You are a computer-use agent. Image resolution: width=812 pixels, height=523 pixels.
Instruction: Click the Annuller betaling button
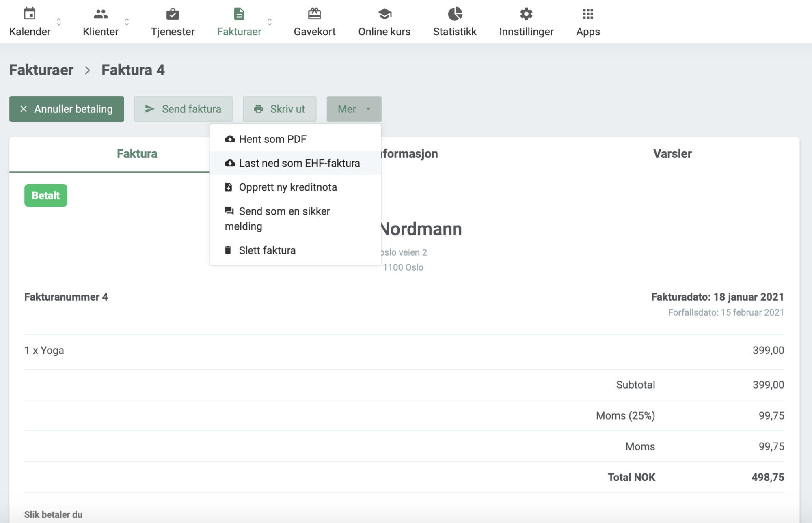pyautogui.click(x=67, y=109)
